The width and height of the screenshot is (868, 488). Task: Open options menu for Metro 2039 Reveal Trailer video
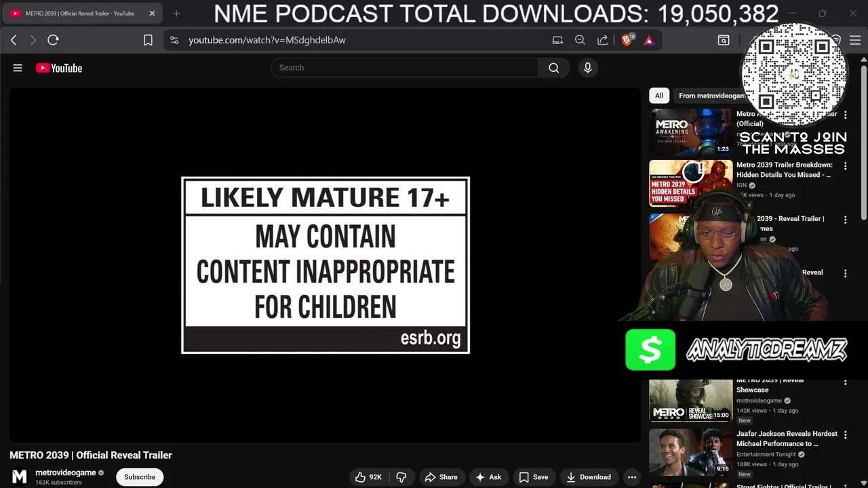(845, 220)
